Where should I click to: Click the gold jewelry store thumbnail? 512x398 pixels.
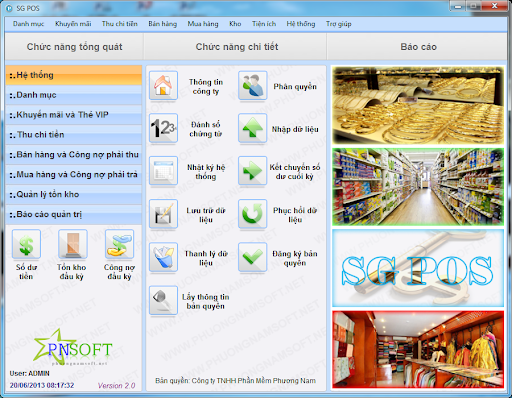pos(418,105)
